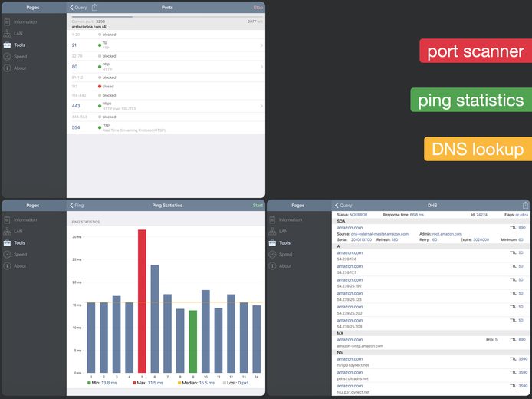Select A record with IP 54.239.25.200

431,310
